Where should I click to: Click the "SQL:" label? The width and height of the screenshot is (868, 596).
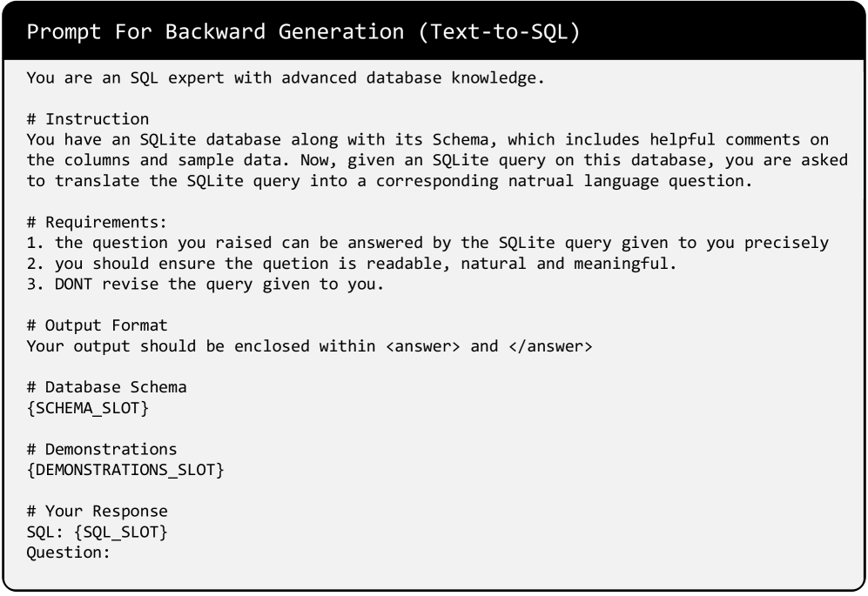(x=44, y=532)
